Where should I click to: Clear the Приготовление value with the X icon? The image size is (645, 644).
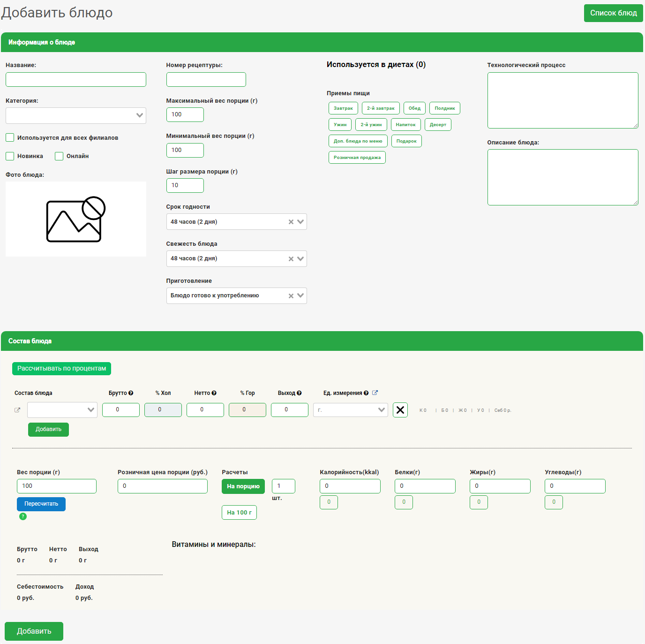[291, 296]
